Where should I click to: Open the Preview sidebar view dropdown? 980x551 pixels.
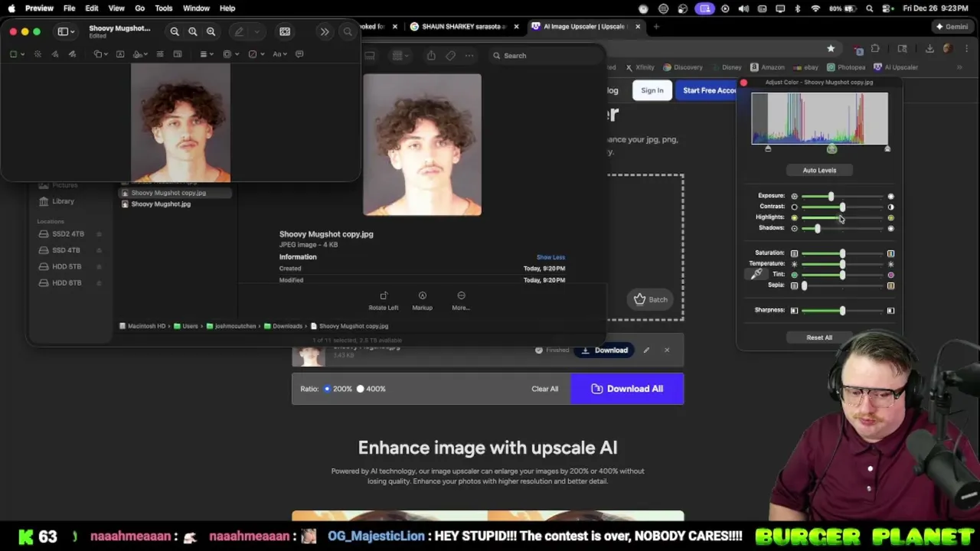(65, 31)
